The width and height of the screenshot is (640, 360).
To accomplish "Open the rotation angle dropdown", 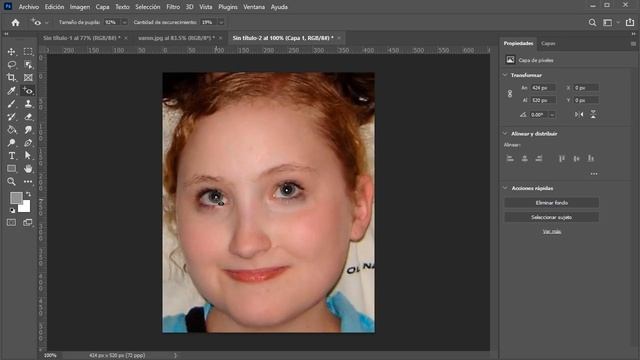I will [x=552, y=115].
